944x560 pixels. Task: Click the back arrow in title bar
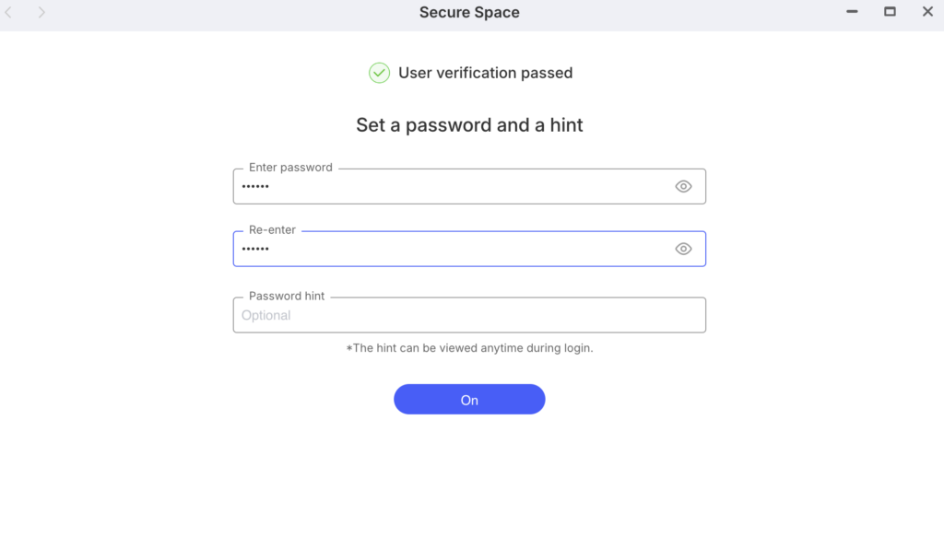pos(9,13)
